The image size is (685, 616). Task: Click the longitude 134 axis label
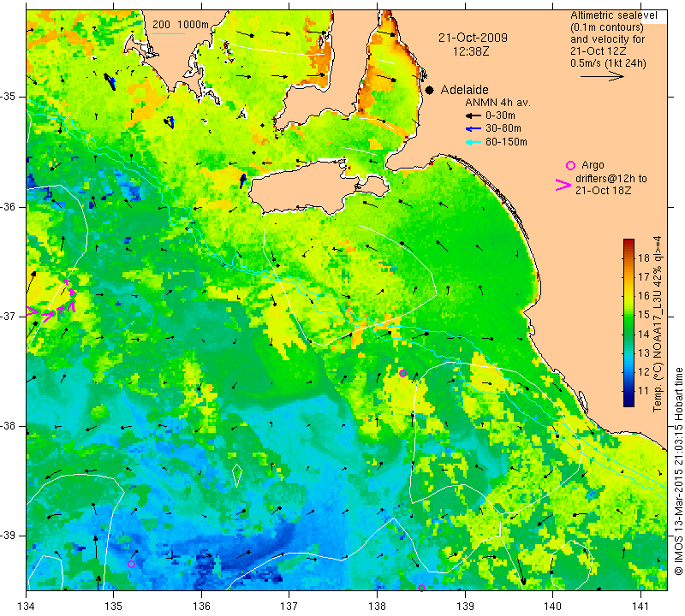[x=27, y=606]
